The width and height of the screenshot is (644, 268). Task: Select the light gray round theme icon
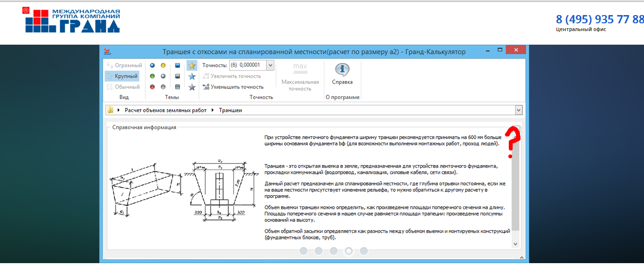pyautogui.click(x=163, y=76)
